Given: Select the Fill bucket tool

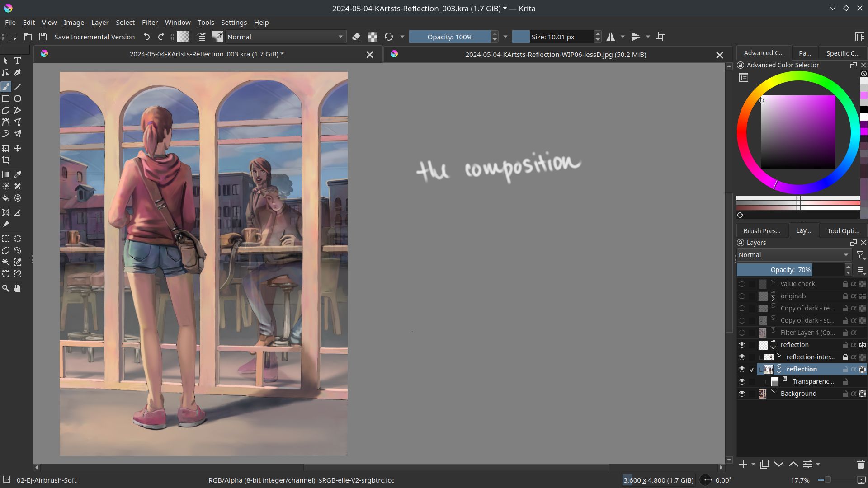Looking at the screenshot, I should tap(6, 198).
